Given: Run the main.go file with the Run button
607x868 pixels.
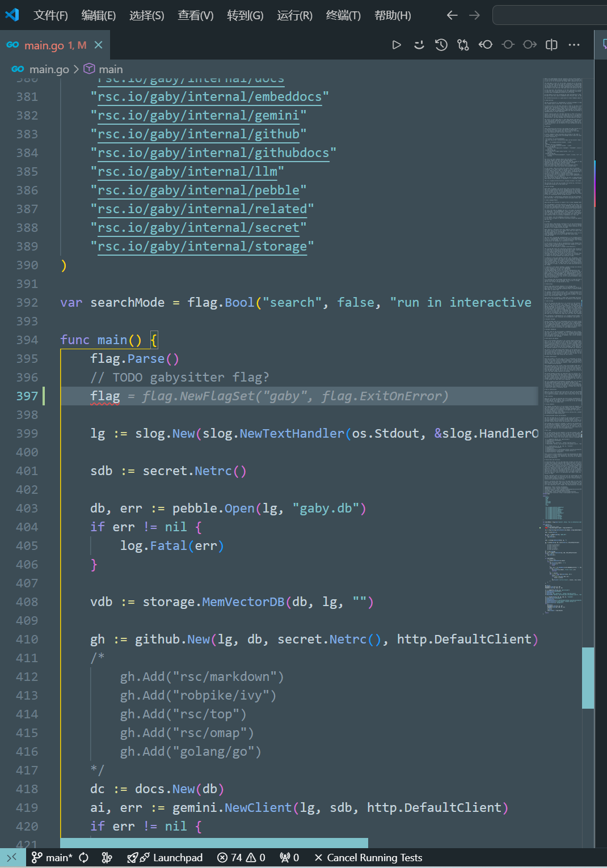Looking at the screenshot, I should coord(397,44).
